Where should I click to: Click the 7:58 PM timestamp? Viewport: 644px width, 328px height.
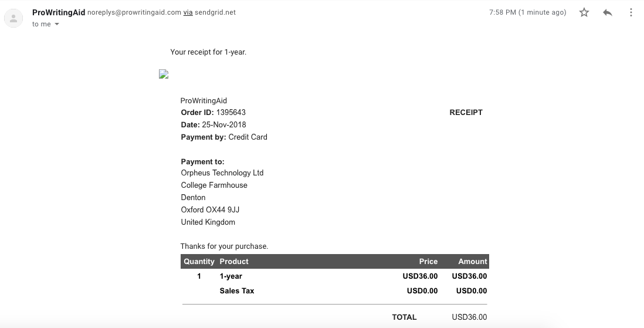pyautogui.click(x=527, y=12)
